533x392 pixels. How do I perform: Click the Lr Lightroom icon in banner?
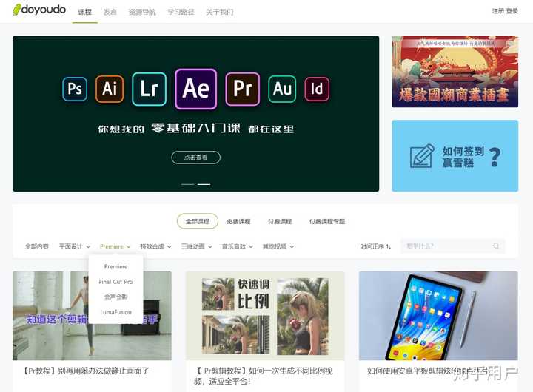(150, 89)
